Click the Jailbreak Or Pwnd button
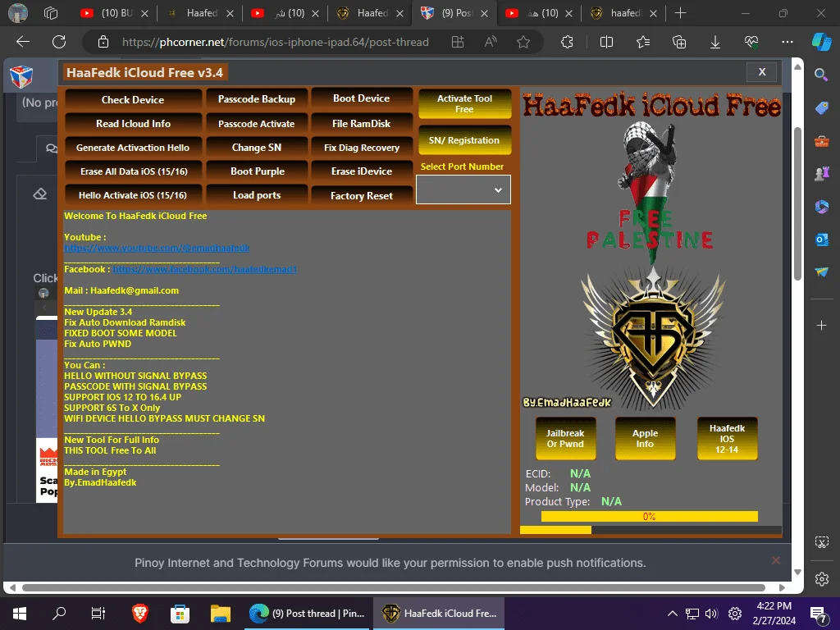This screenshot has width=840, height=630. 565,439
